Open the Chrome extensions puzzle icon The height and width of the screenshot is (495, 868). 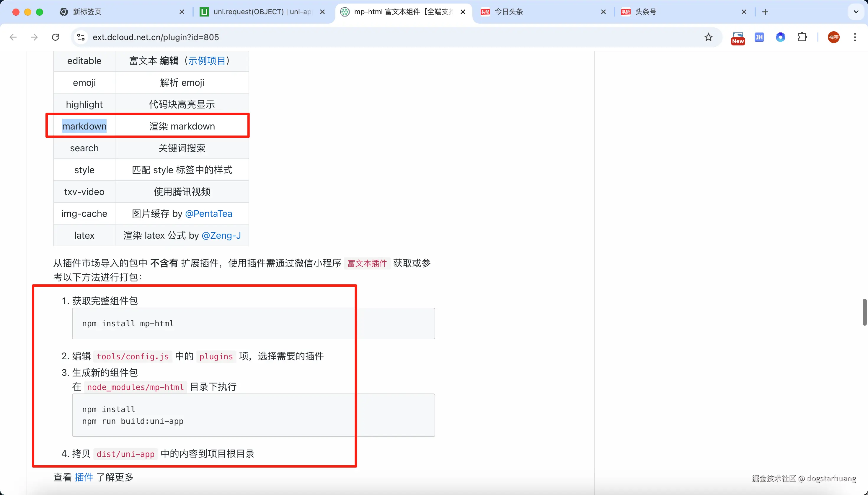[x=802, y=37]
